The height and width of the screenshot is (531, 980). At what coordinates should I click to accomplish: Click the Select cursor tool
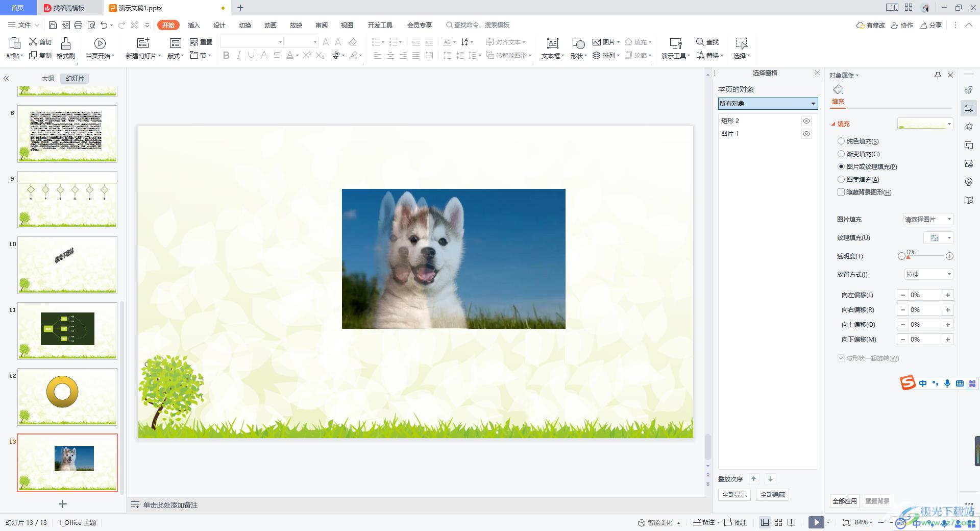click(x=741, y=43)
